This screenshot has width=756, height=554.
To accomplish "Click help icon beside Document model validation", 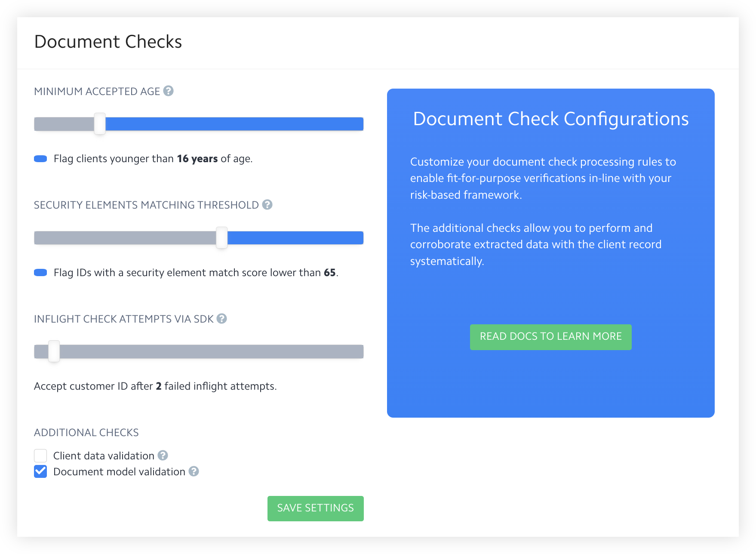I will (194, 471).
